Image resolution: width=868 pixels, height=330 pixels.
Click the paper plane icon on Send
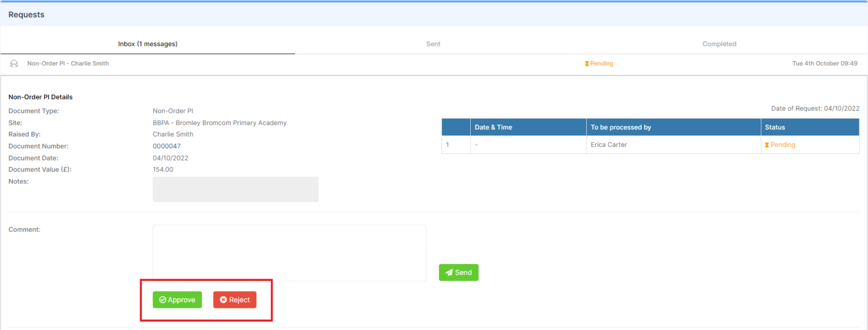pyautogui.click(x=449, y=272)
